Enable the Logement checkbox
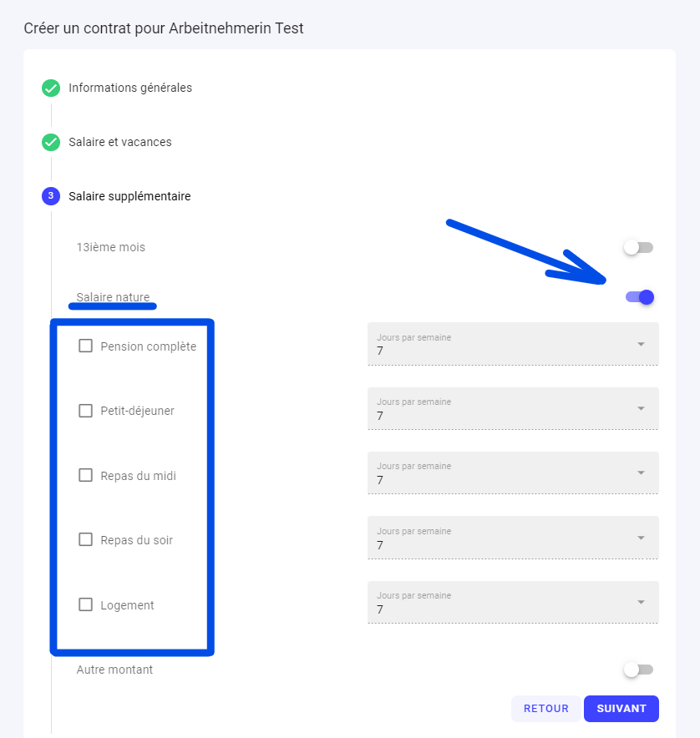Image resolution: width=700 pixels, height=738 pixels. tap(85, 604)
